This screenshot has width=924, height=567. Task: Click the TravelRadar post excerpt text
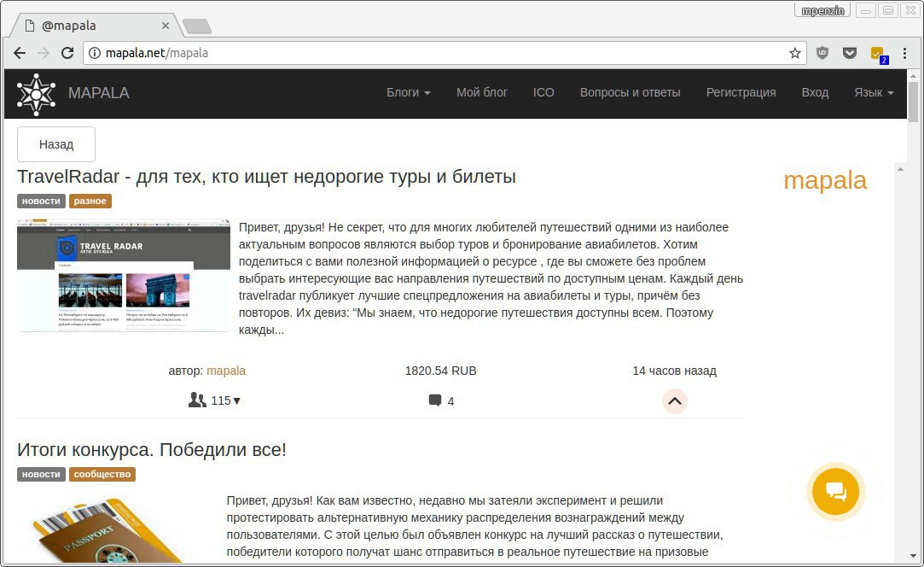(x=491, y=278)
